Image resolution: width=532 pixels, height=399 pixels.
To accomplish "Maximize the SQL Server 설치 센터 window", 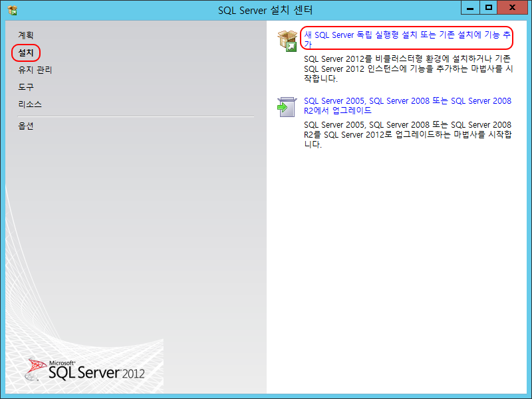I will (x=489, y=8).
